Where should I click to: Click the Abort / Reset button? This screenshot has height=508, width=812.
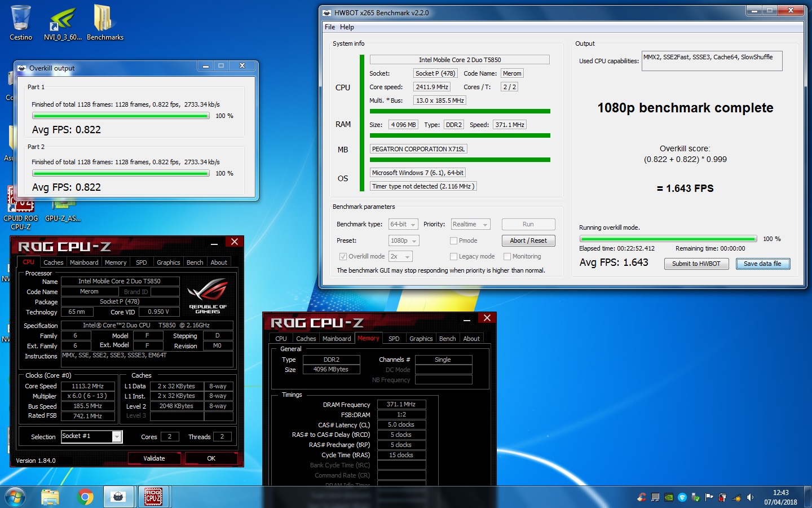tap(528, 240)
